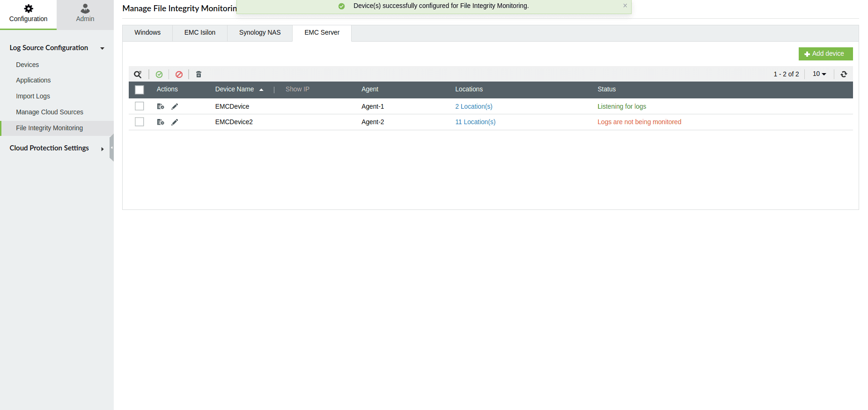Open the Configuration gear section

28,14
